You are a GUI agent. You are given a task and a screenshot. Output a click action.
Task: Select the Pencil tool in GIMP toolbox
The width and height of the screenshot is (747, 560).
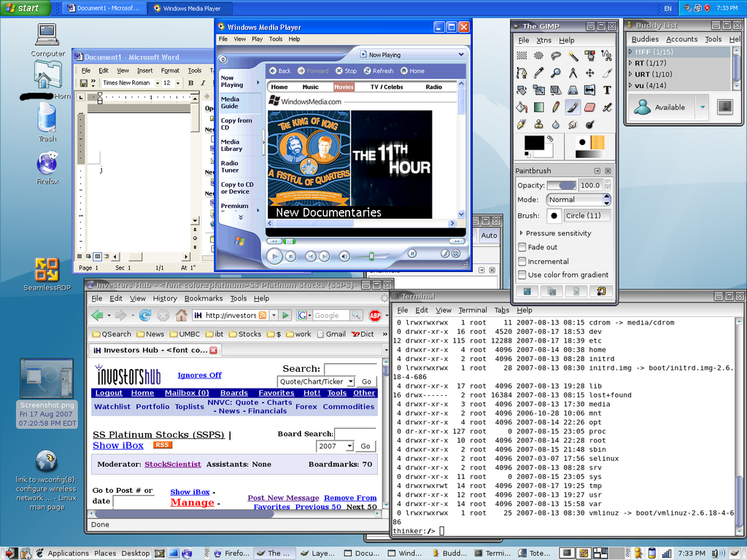(x=555, y=107)
